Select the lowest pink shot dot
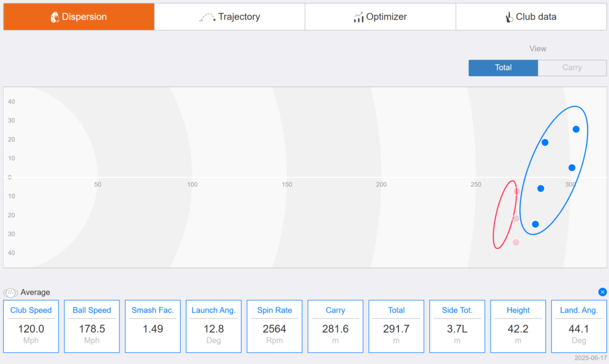 click(516, 243)
